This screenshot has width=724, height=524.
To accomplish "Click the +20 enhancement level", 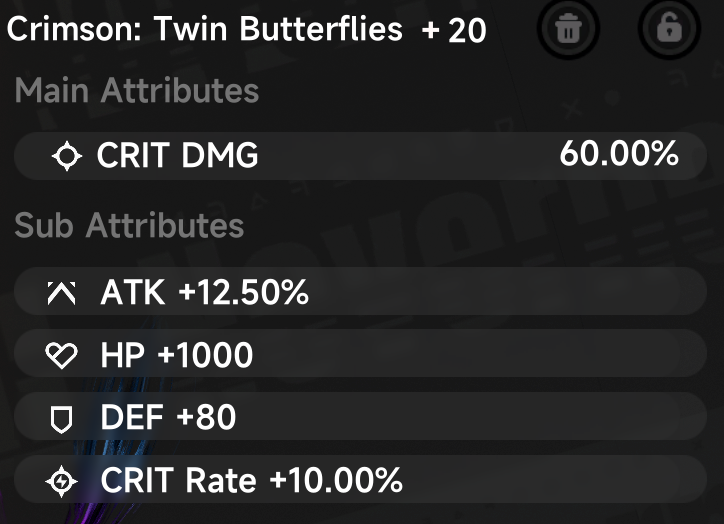I will tap(454, 30).
